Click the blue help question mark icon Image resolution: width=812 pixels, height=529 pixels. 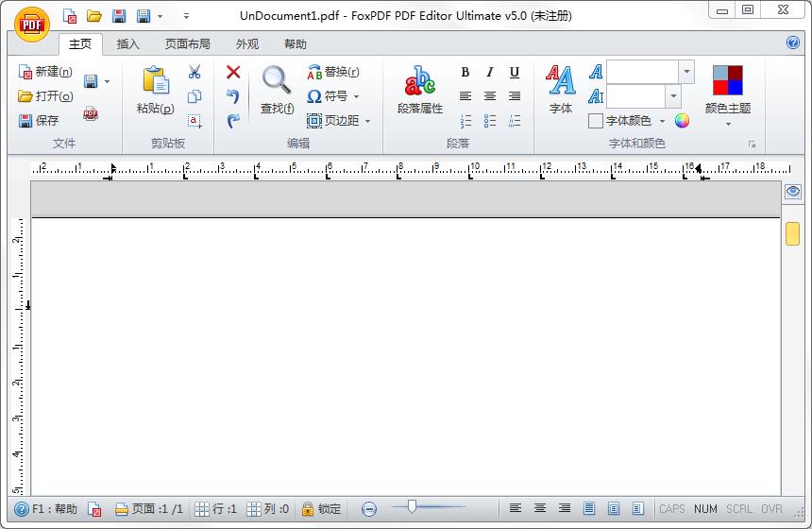793,43
